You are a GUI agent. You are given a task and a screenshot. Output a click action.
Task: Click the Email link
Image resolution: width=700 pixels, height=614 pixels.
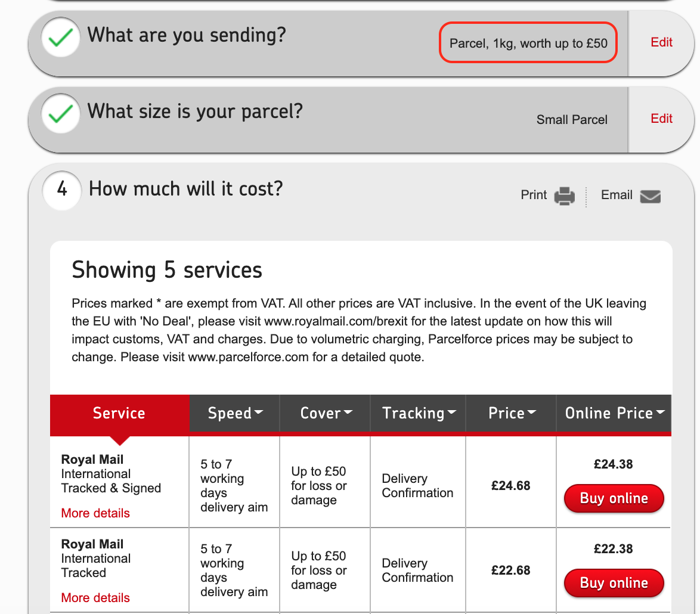pyautogui.click(x=617, y=195)
